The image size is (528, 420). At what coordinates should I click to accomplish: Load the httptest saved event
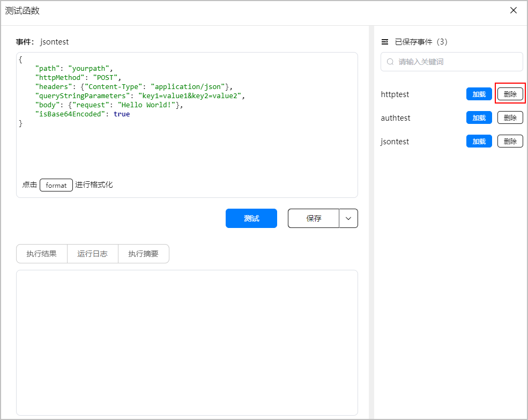(479, 94)
